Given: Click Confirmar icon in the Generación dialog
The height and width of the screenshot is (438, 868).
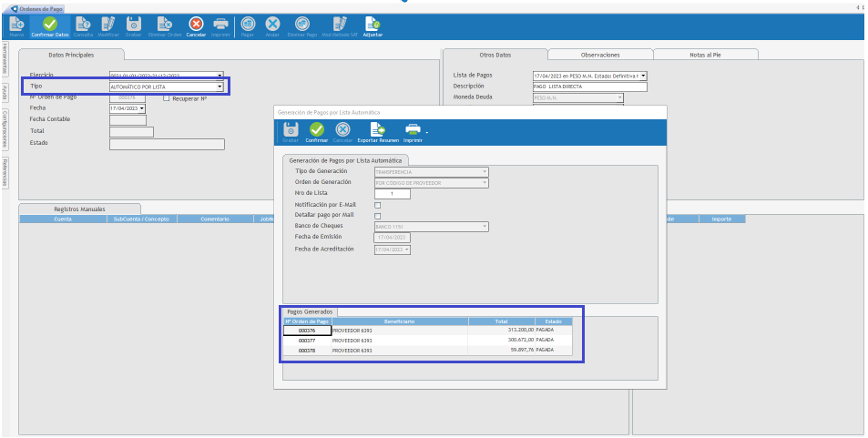Looking at the screenshot, I should pos(317,129).
